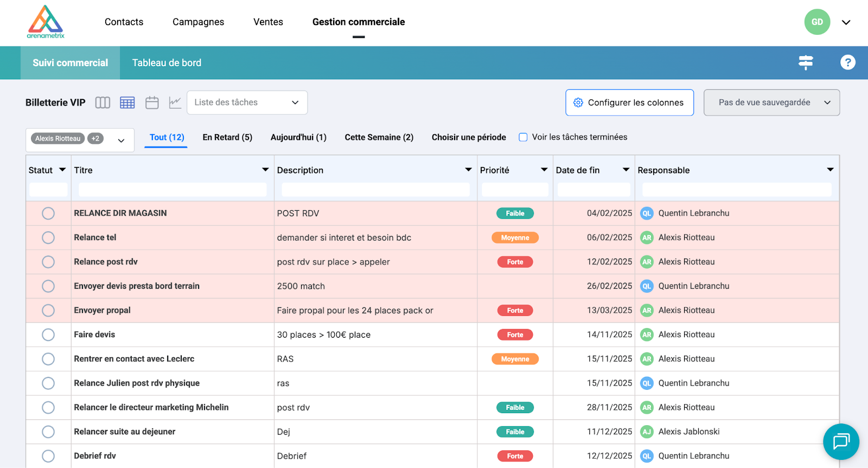Viewport: 868px width, 468px height.
Task: Open the help question mark icon
Action: pyautogui.click(x=847, y=62)
